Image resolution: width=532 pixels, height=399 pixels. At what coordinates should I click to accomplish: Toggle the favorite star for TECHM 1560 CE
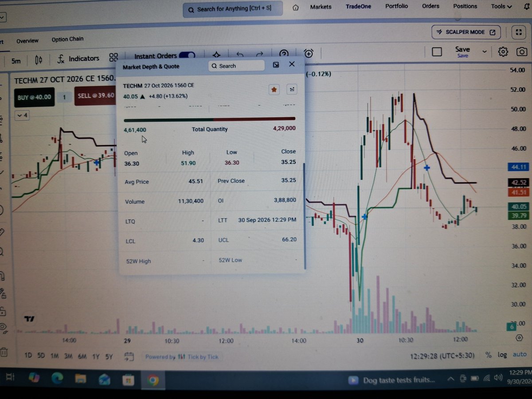coord(274,90)
